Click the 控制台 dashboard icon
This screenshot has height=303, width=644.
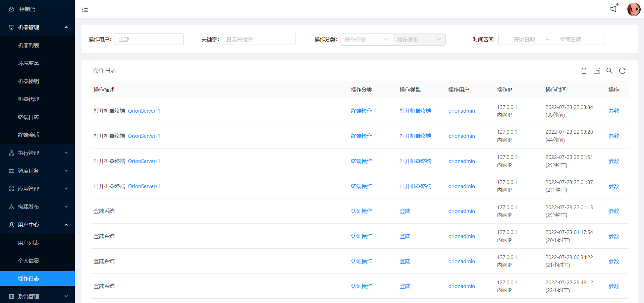(x=12, y=9)
